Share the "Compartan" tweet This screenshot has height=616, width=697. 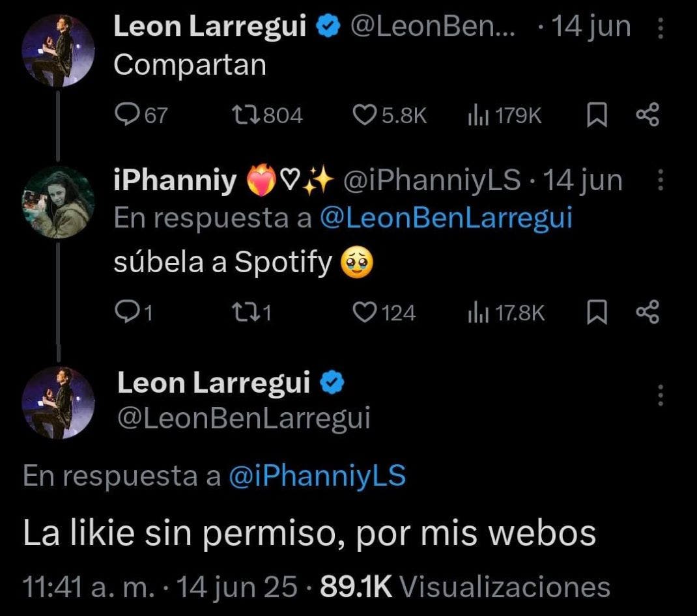coord(646,115)
